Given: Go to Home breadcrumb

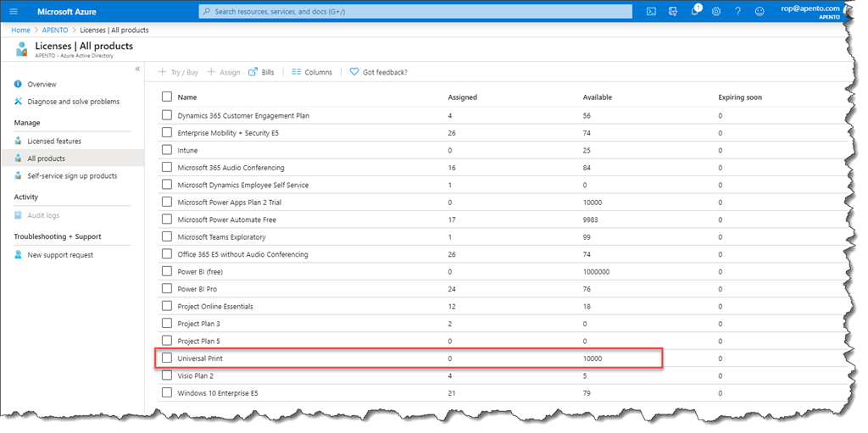Looking at the screenshot, I should 21,30.
